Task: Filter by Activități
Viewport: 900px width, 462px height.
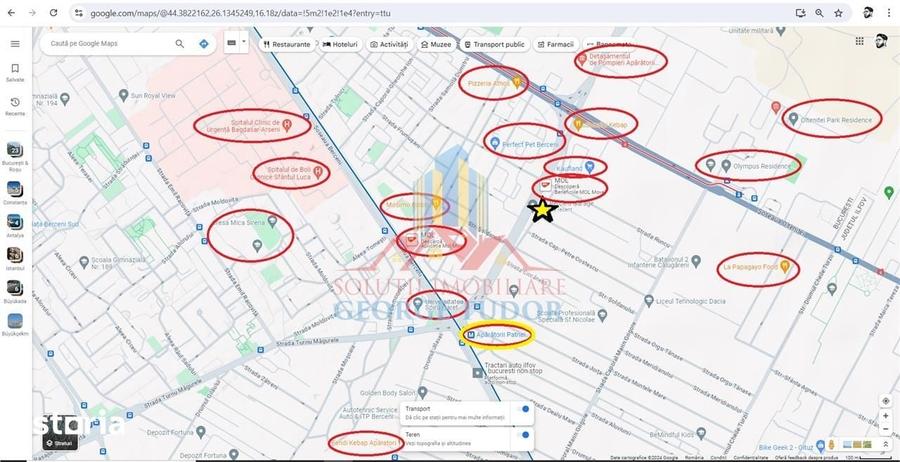Action: click(389, 44)
